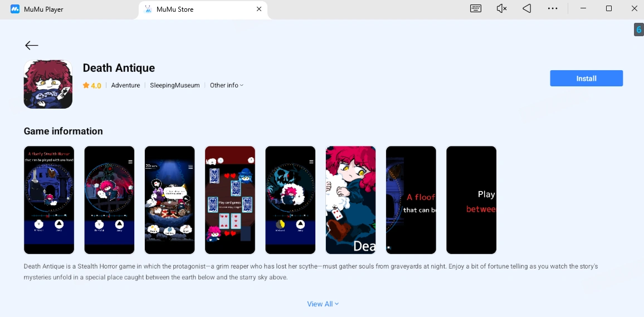The height and width of the screenshot is (317, 644).
Task: Open the keyboard mapping icon in title bar
Action: 476,8
